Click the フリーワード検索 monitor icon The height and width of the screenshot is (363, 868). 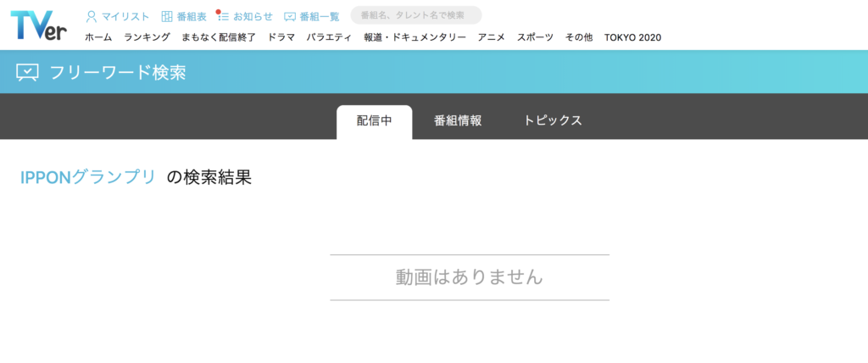pyautogui.click(x=27, y=73)
